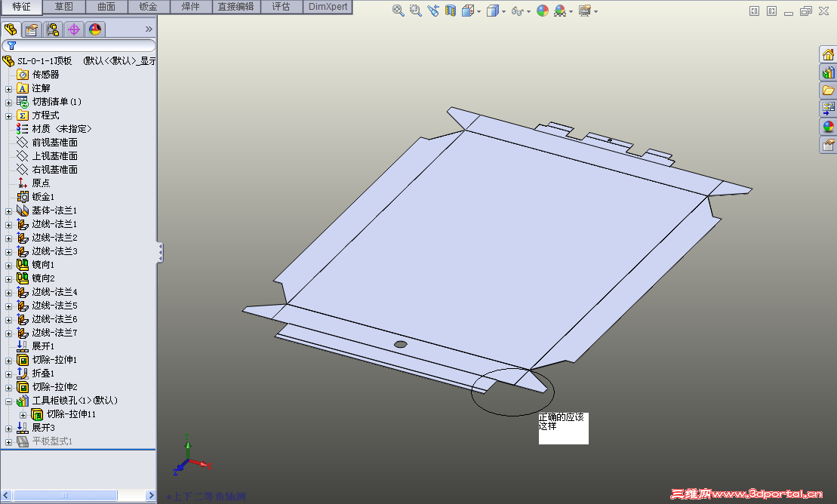Select the SL-0-1-1顶板 part root node
Image resolution: width=837 pixels, height=504 pixels.
tap(45, 61)
